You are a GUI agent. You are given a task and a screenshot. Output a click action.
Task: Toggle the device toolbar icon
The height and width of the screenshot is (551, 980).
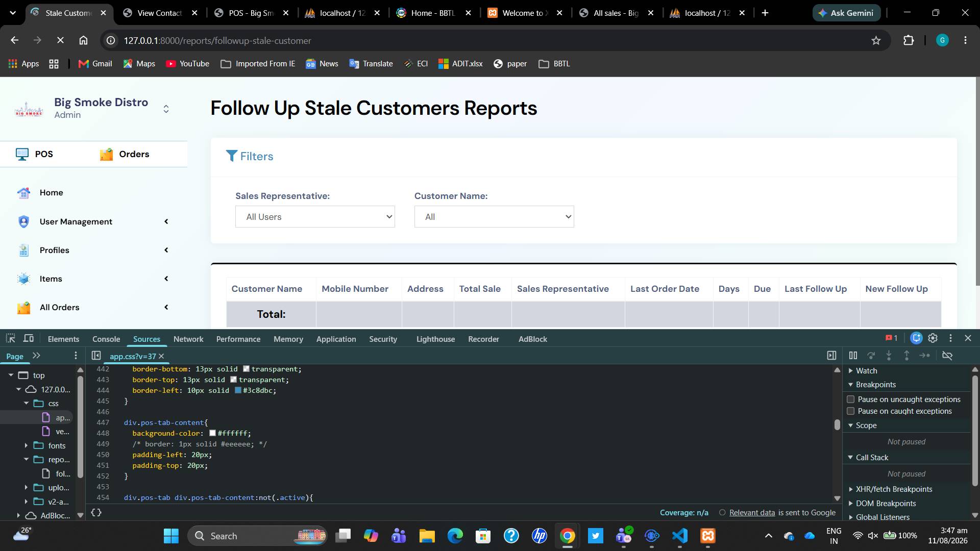coord(29,338)
